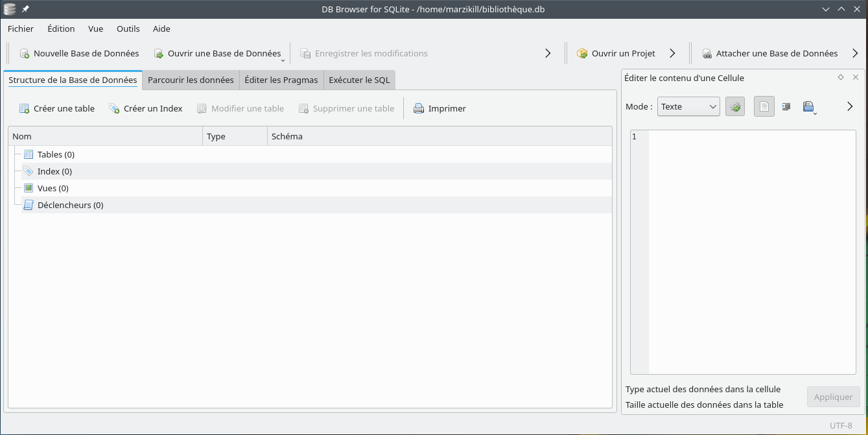The image size is (868, 435).
Task: Click the Modifier une table icon
Action: point(202,109)
